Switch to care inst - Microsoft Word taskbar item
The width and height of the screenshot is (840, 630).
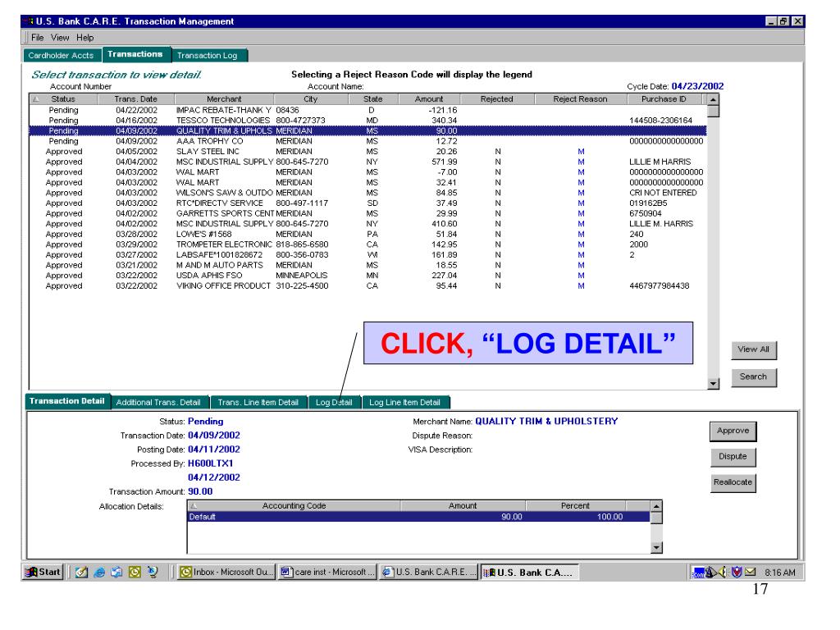tap(327, 572)
